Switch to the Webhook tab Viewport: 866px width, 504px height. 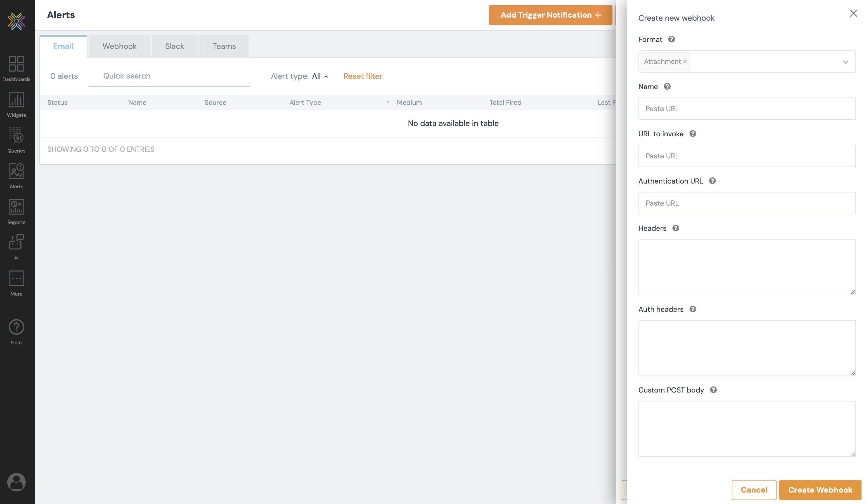[x=119, y=46]
